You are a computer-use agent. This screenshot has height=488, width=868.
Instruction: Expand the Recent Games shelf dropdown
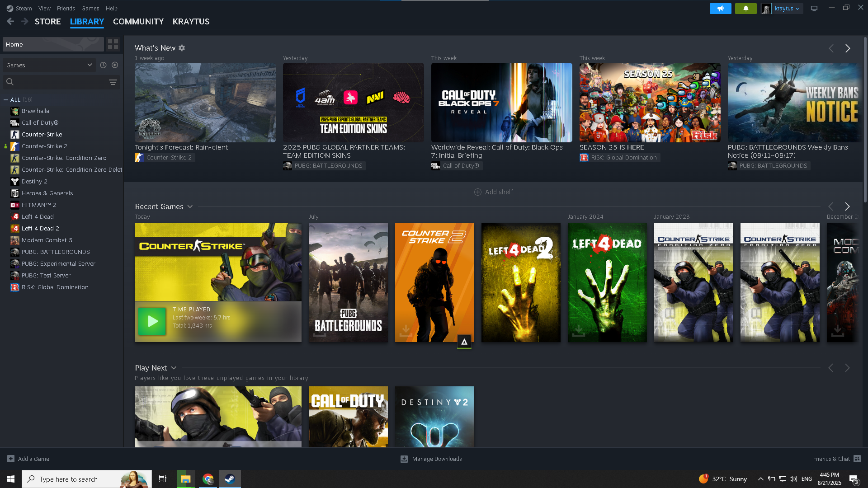click(190, 206)
